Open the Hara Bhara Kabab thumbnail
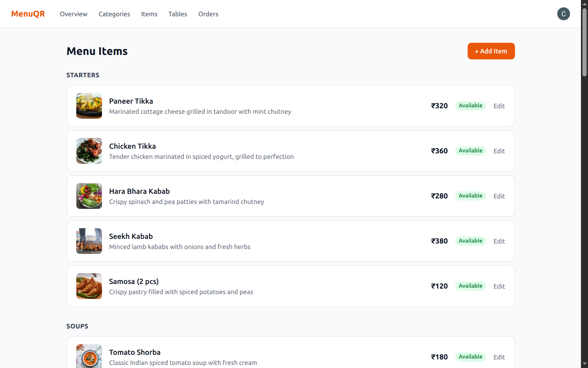The height and width of the screenshot is (368, 588). pyautogui.click(x=89, y=196)
